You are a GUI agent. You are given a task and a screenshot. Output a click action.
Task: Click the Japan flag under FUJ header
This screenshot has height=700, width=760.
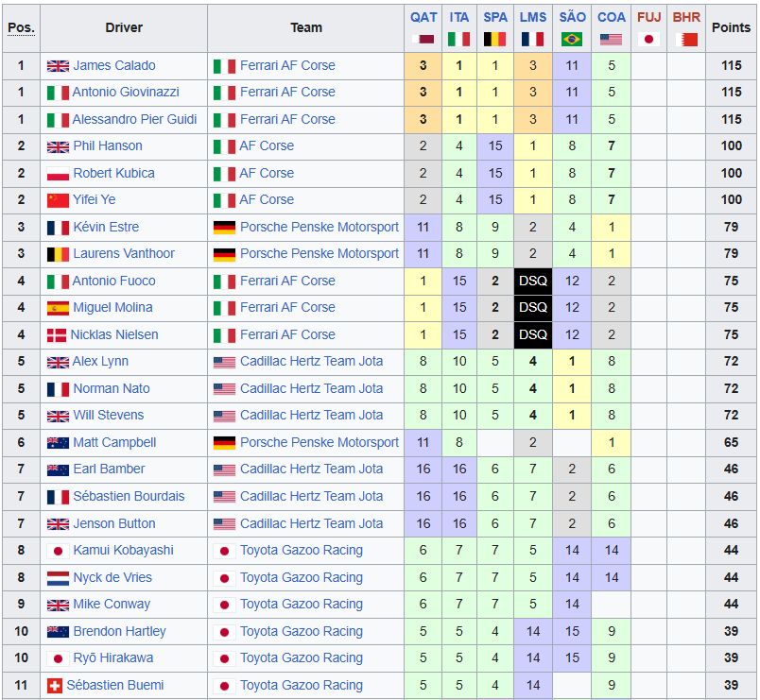tap(648, 40)
